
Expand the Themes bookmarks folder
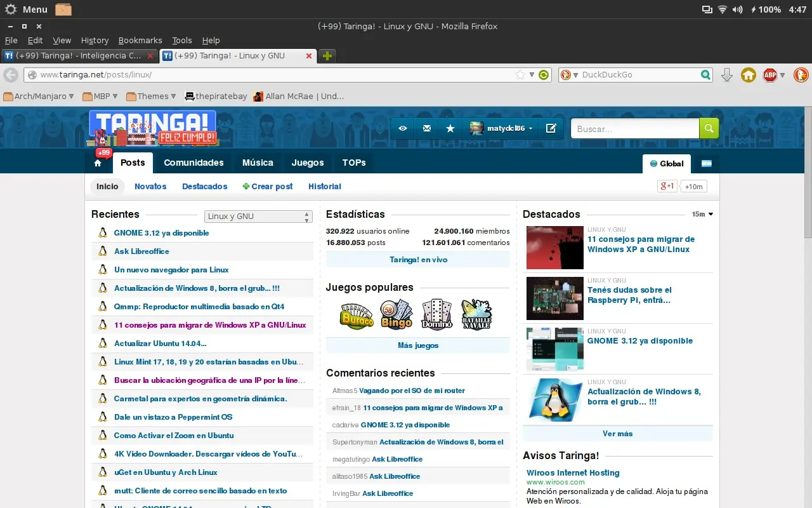[x=152, y=97]
